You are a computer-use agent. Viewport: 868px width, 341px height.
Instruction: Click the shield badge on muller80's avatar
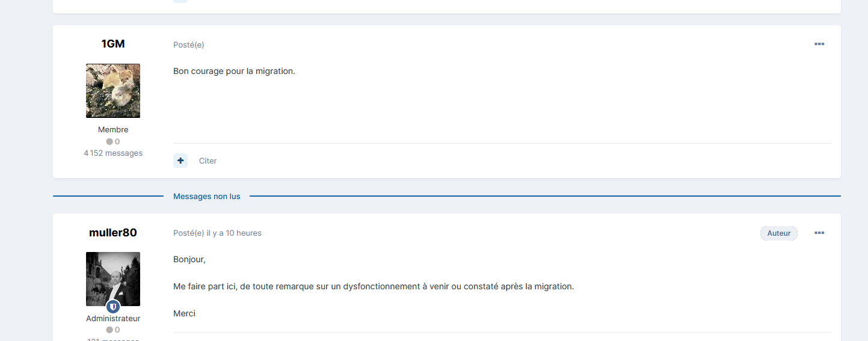point(113,307)
